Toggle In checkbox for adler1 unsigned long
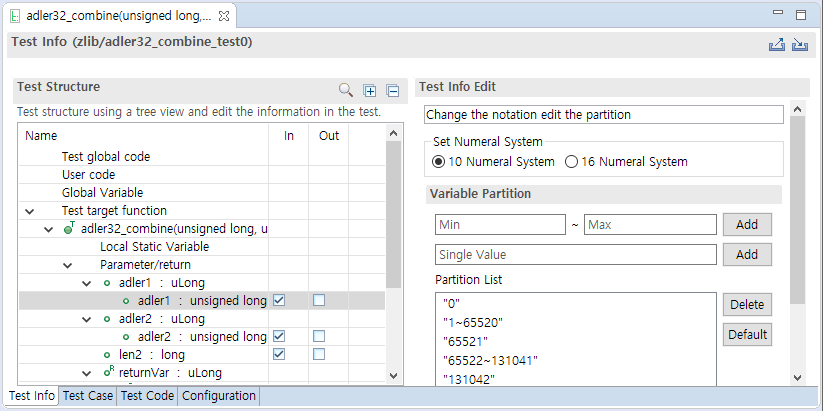Screen dimensions: 823x411 [279, 300]
